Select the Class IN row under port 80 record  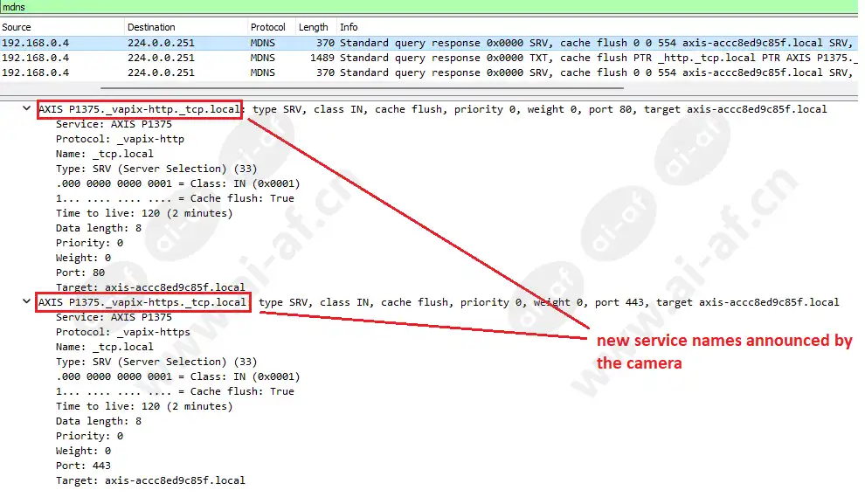[x=178, y=183]
